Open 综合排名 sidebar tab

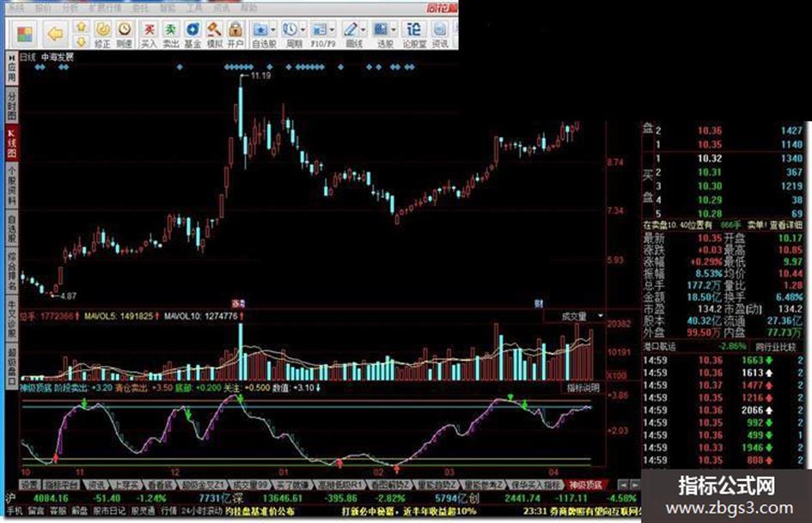coord(11,271)
